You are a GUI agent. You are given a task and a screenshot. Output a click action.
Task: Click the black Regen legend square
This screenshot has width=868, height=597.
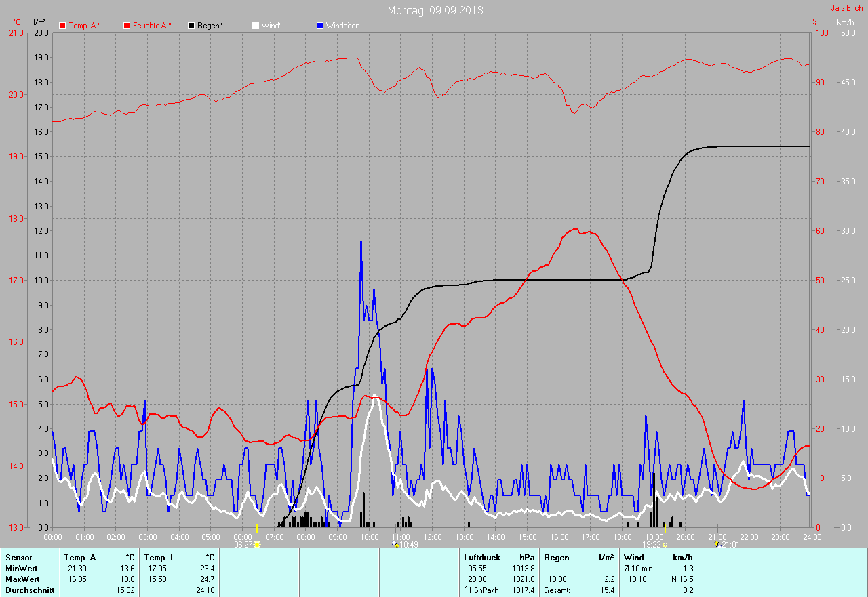pyautogui.click(x=191, y=26)
